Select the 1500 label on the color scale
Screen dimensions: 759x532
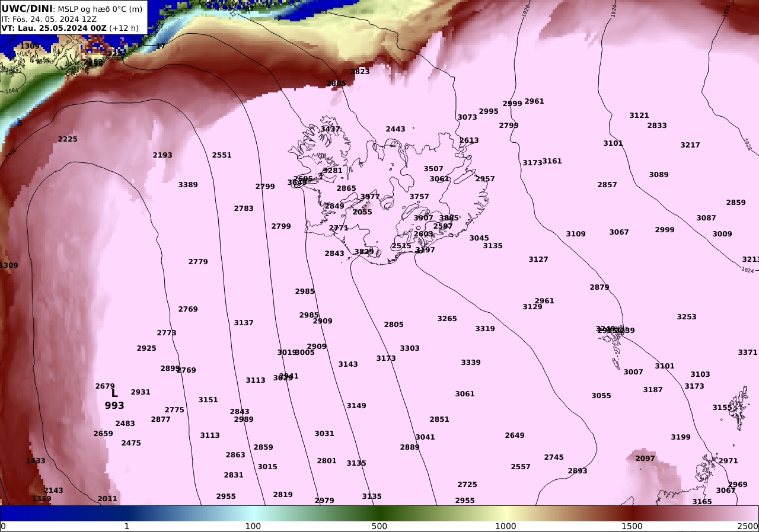click(x=632, y=526)
